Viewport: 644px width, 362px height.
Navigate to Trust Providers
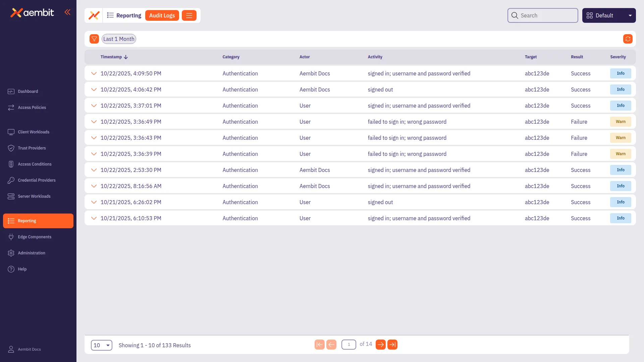tap(32, 148)
